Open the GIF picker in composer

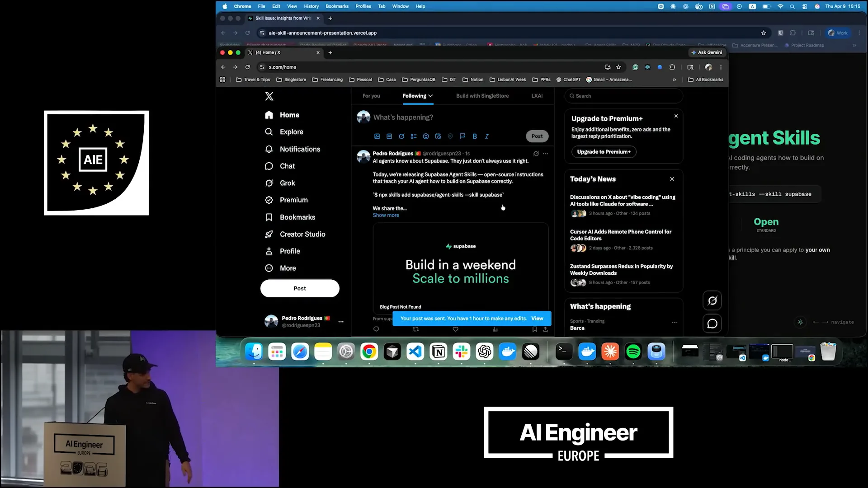[x=389, y=136]
